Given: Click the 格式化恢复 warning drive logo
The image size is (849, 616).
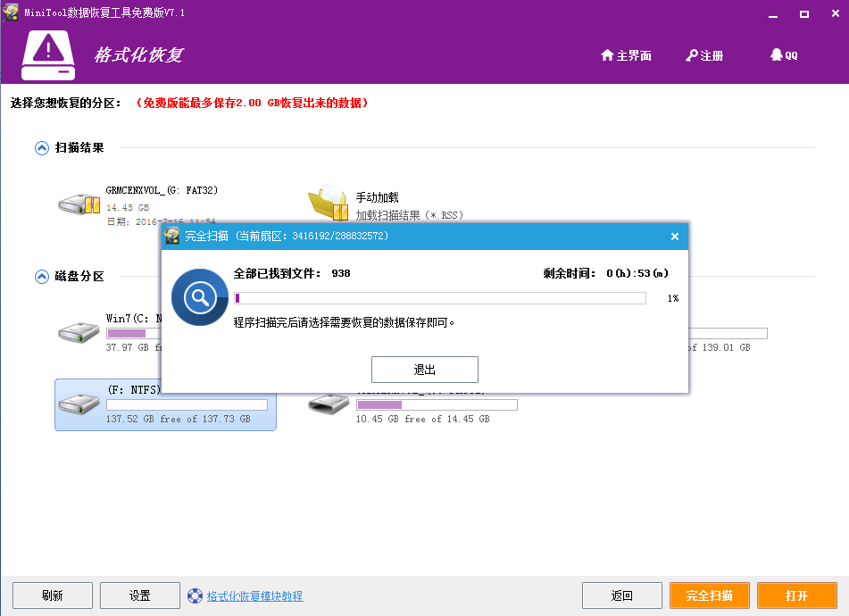Looking at the screenshot, I should [x=48, y=55].
